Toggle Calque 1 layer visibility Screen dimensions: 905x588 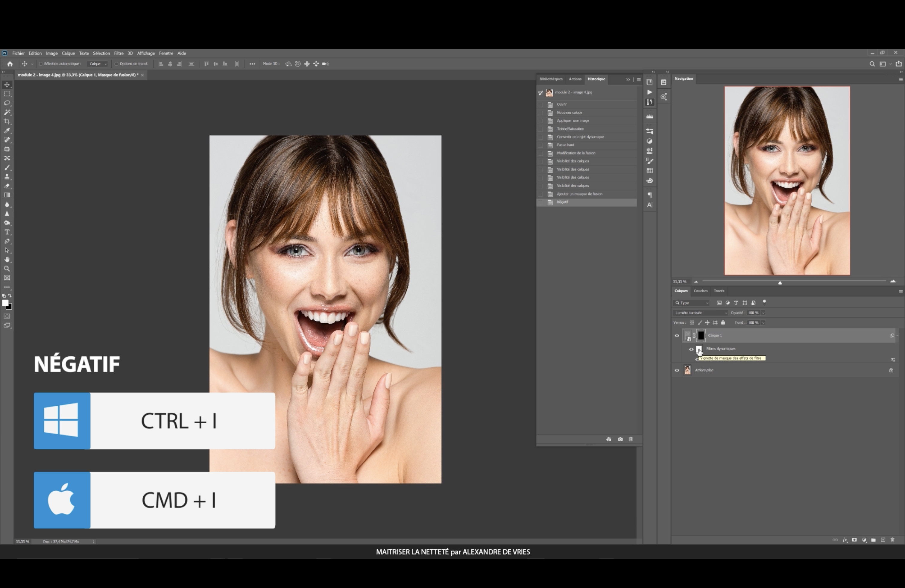(677, 335)
